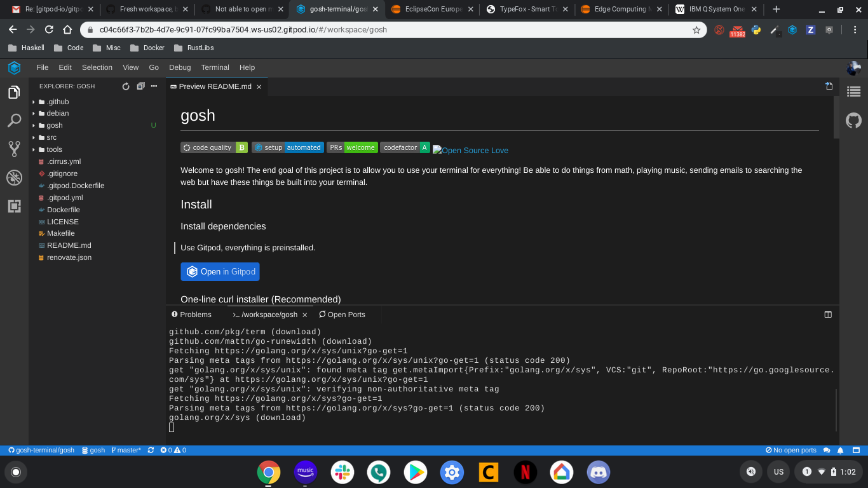Click No open ports in status bar
Screen dimensions: 868x488
tap(791, 450)
